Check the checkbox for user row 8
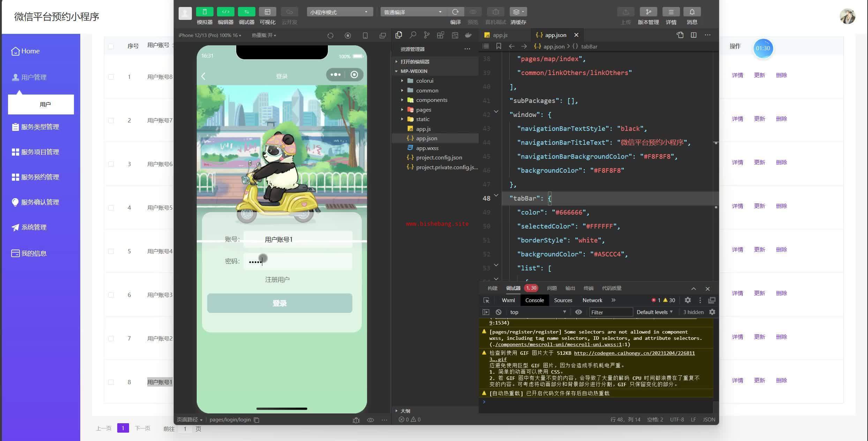This screenshot has height=441, width=868. pos(111,382)
